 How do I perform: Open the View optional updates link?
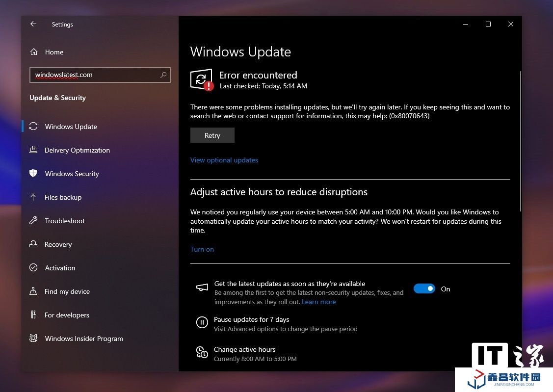tap(224, 160)
